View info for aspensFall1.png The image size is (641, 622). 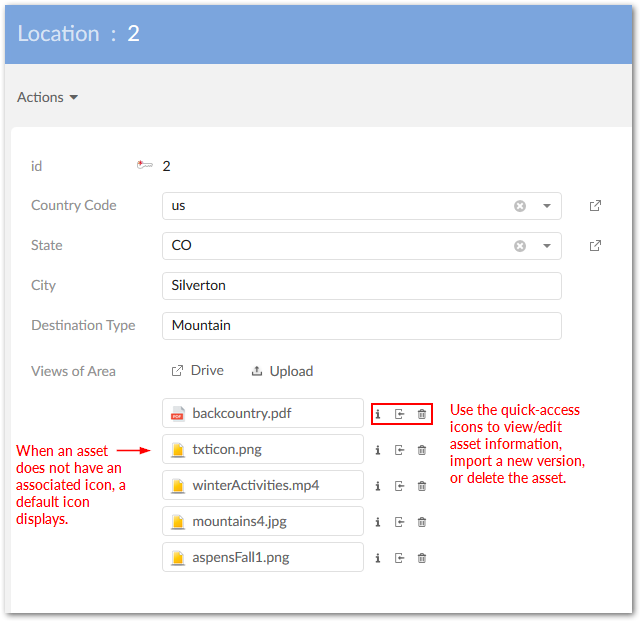(x=378, y=558)
